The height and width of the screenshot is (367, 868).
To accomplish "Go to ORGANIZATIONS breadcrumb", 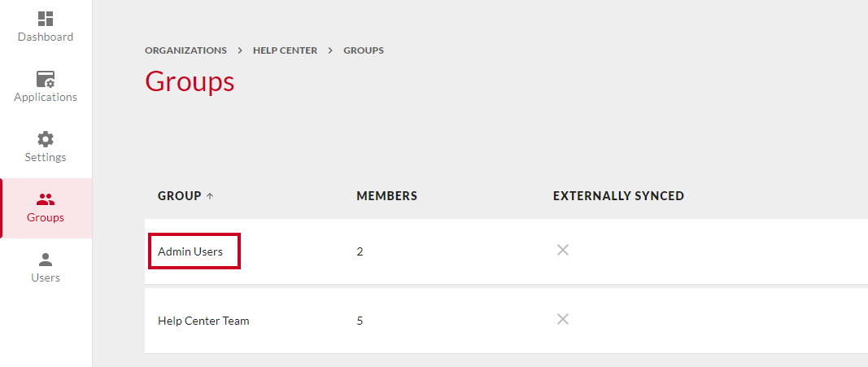I will (186, 50).
